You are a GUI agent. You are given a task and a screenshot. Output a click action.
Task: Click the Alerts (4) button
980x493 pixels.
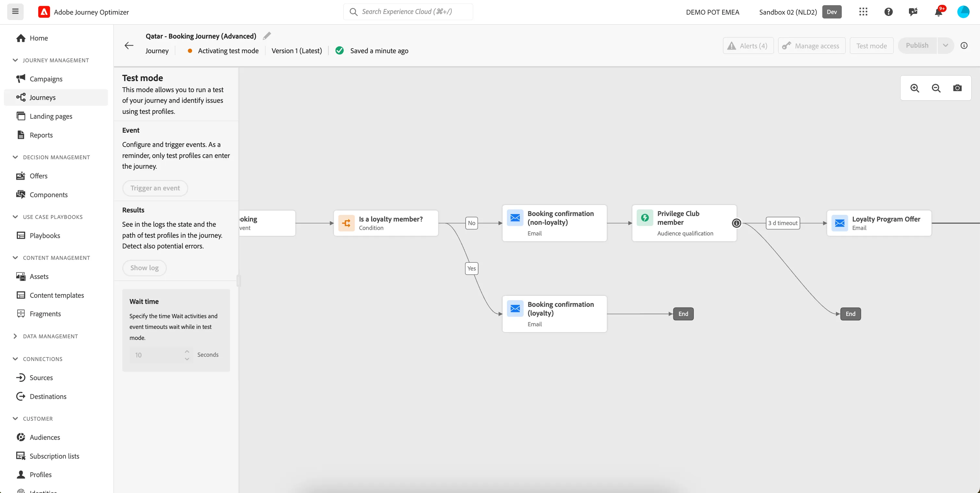748,46
